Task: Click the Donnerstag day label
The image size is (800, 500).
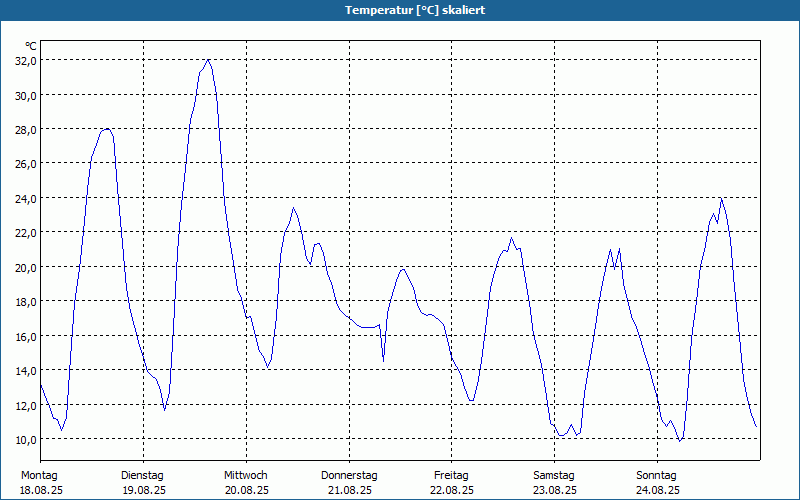Action: 349,476
